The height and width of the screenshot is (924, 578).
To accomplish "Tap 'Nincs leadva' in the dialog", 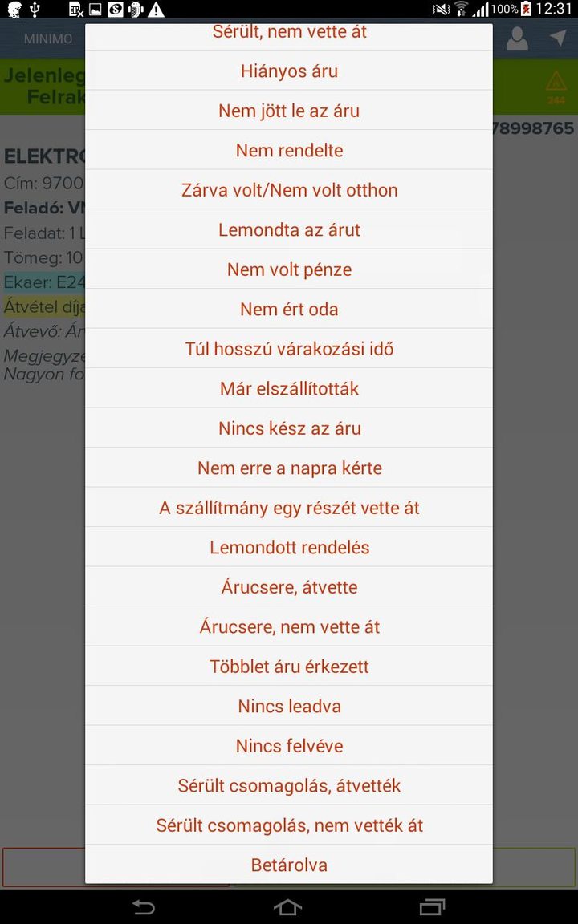I will click(289, 706).
